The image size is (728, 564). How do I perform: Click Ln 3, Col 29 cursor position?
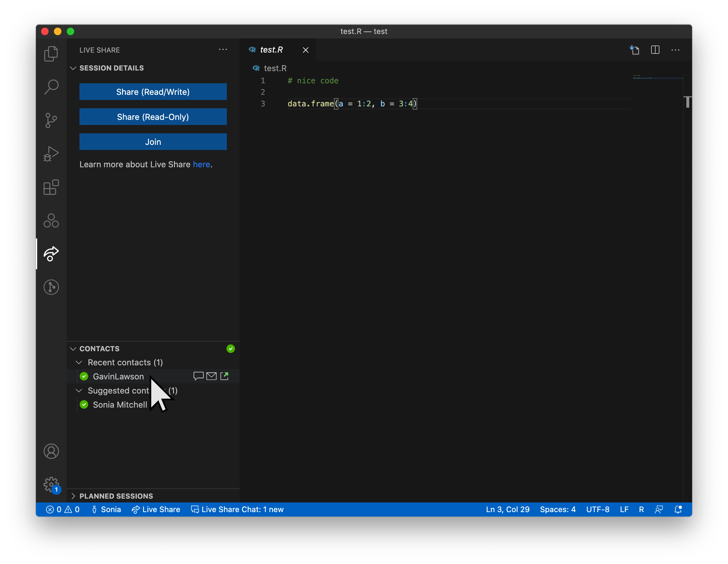click(x=508, y=509)
